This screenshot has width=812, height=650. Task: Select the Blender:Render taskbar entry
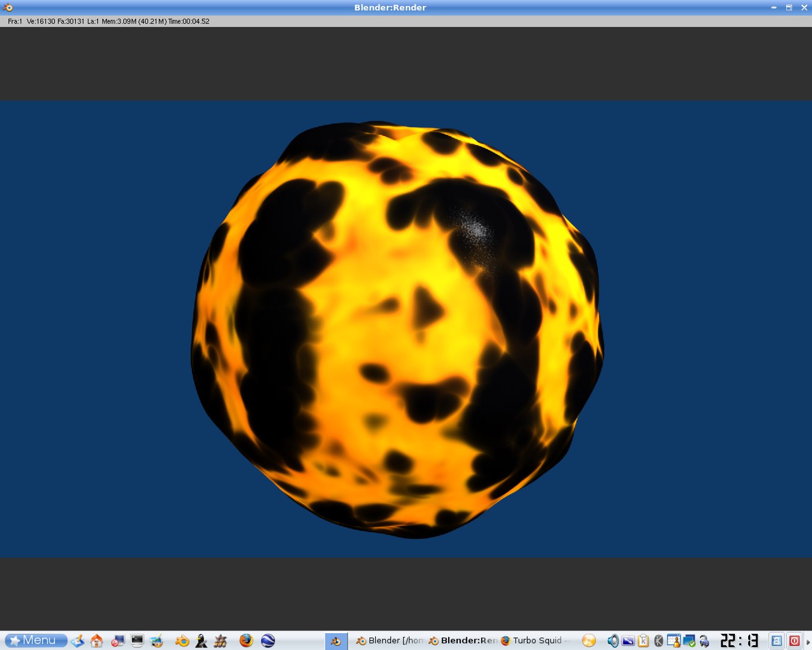click(x=463, y=640)
